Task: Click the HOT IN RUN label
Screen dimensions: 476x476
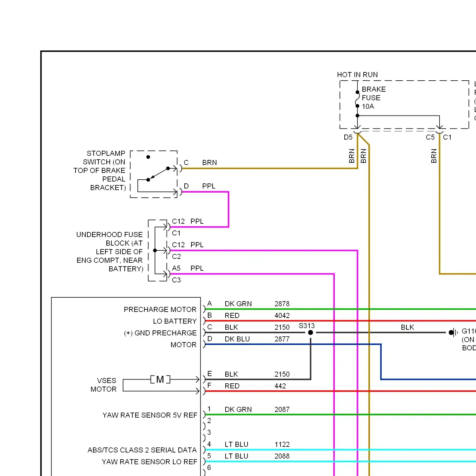Action: pos(357,75)
